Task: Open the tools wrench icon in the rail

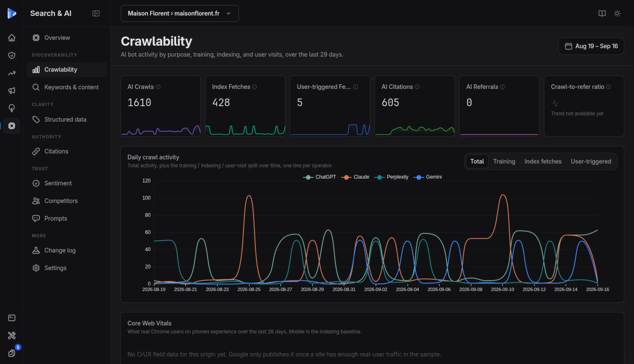Action: tap(12, 335)
